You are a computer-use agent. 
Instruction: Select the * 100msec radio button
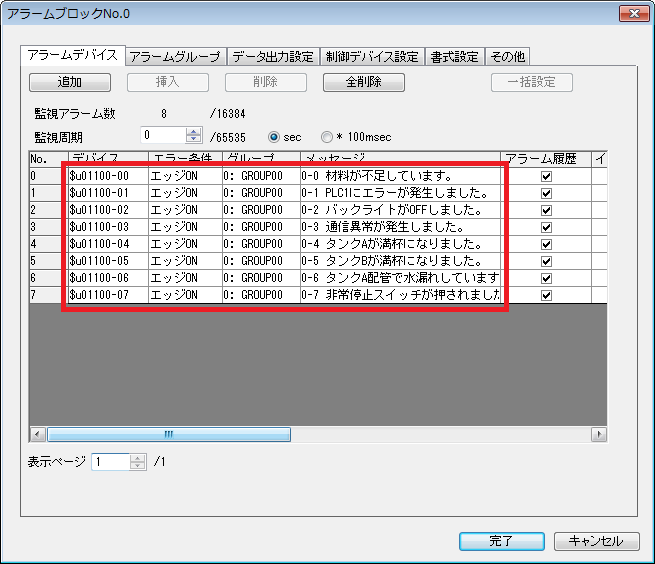(x=327, y=135)
